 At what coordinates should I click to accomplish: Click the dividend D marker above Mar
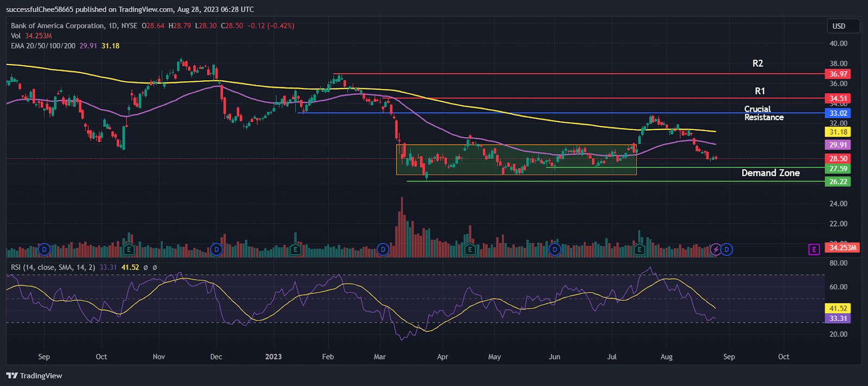coord(383,249)
